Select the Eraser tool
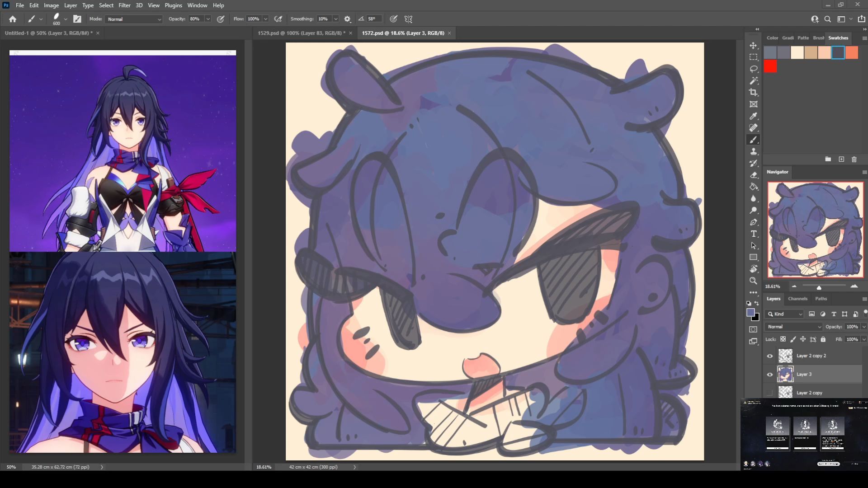 pyautogui.click(x=753, y=175)
